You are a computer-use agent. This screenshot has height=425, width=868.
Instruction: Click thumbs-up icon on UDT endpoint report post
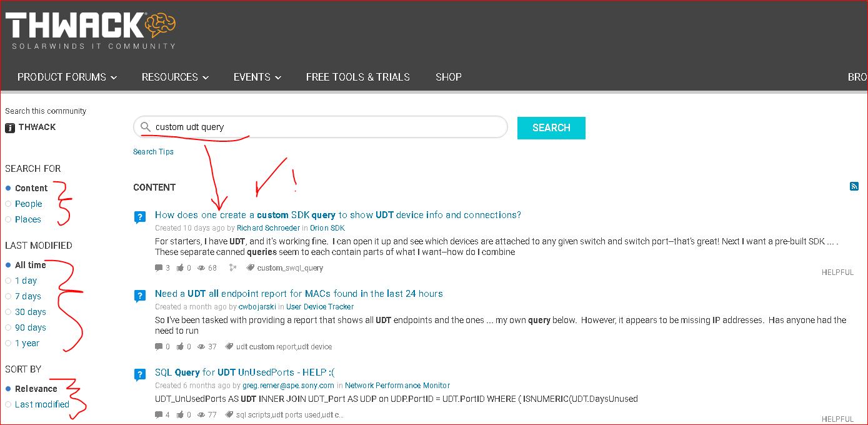click(181, 347)
